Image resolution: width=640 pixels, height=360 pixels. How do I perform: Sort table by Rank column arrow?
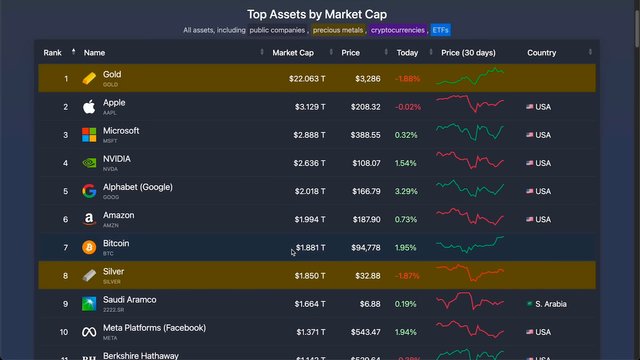(x=73, y=52)
